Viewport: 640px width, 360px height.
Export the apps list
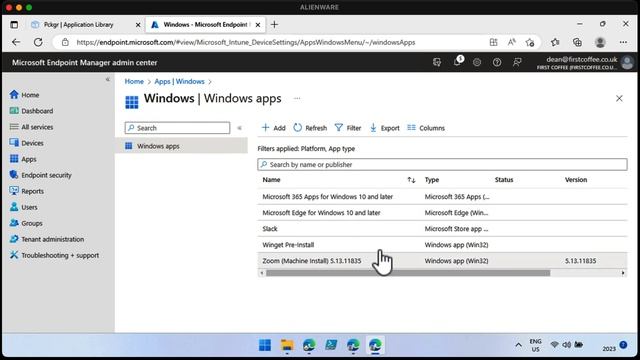384,128
